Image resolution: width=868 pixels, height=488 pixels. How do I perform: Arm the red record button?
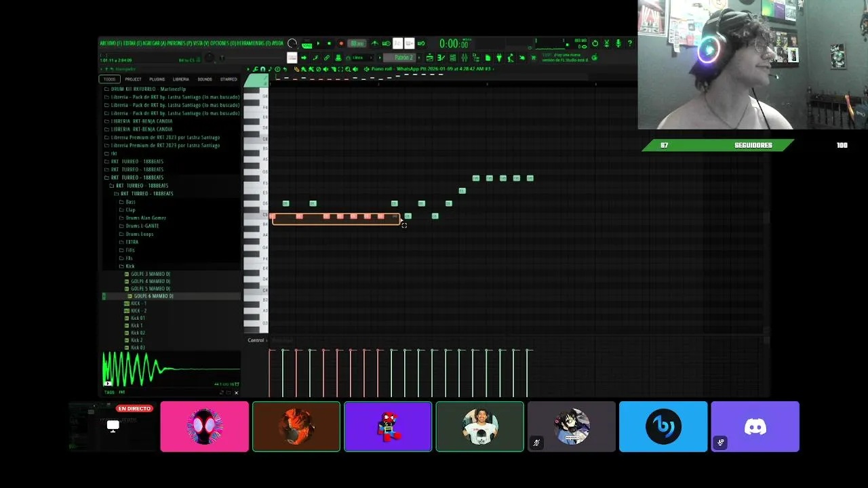pos(341,43)
